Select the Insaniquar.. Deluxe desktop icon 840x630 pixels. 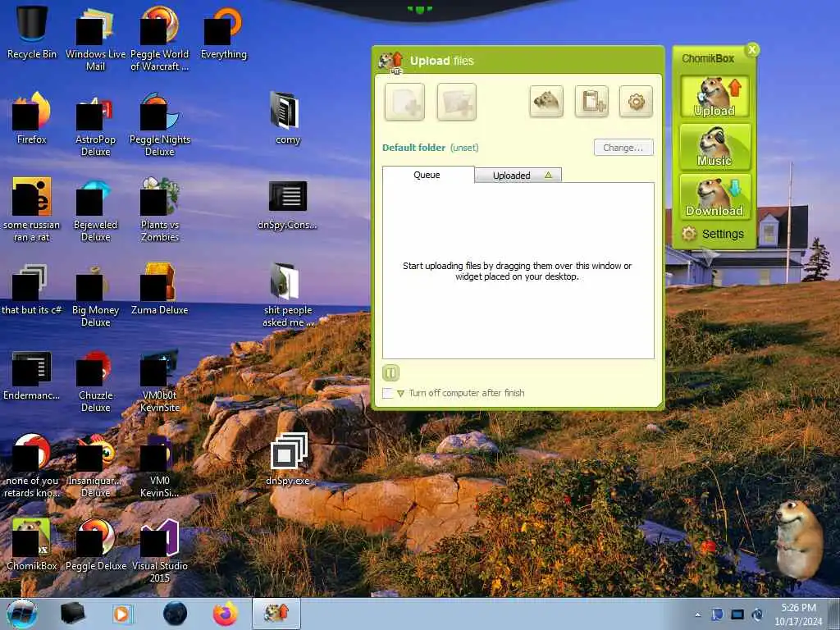(x=95, y=465)
